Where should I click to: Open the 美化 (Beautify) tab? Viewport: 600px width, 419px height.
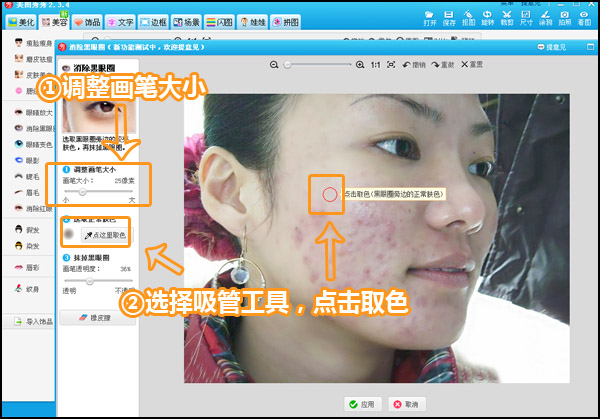coord(21,22)
